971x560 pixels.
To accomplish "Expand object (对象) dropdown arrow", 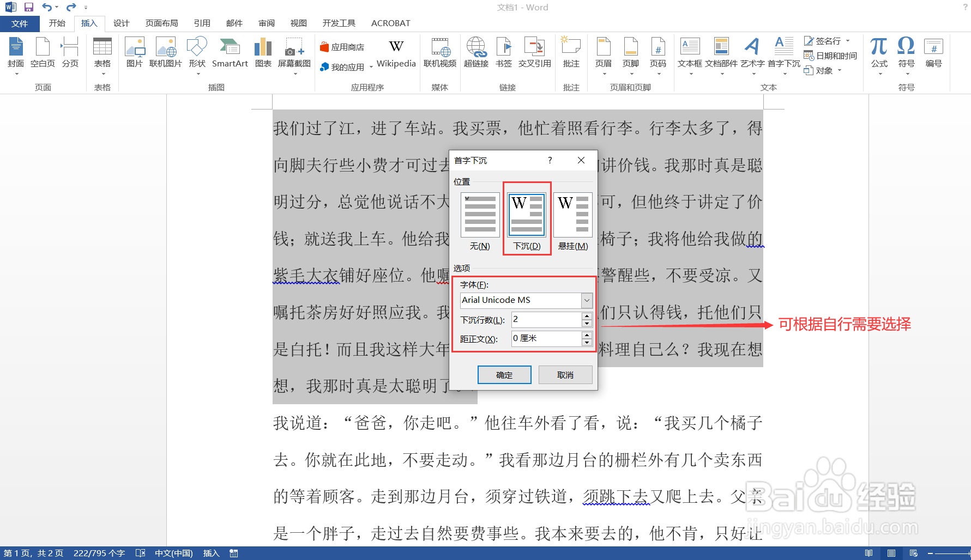I will tap(840, 70).
